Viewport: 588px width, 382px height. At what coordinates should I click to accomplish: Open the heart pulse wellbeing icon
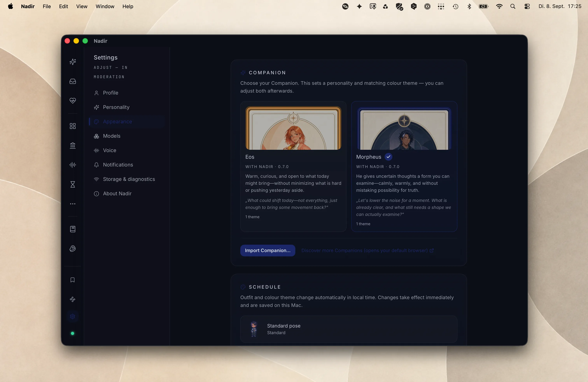[x=73, y=101]
